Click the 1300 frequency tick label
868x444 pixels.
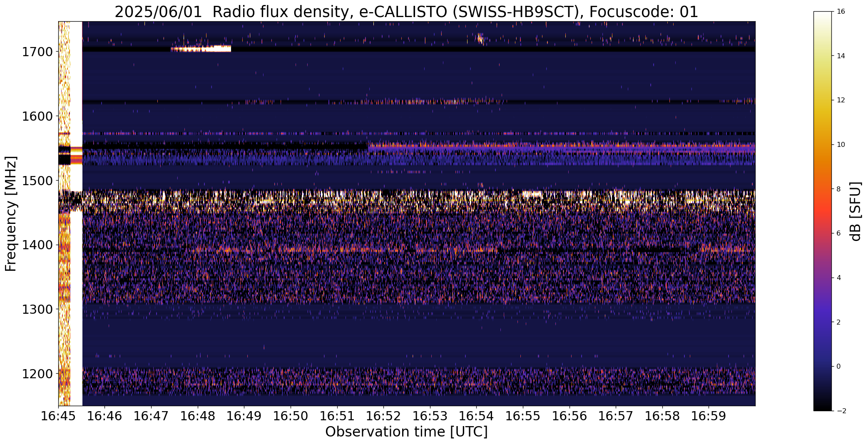pos(37,310)
